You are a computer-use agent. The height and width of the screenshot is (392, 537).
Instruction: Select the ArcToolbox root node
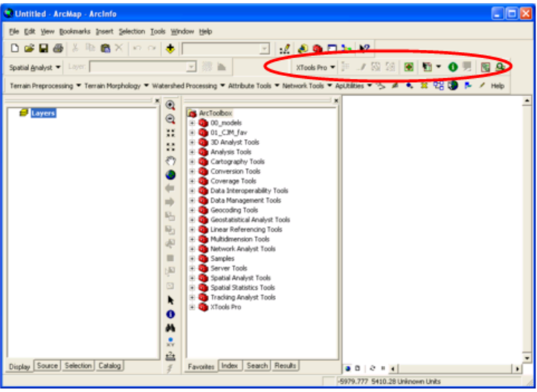[x=216, y=113]
